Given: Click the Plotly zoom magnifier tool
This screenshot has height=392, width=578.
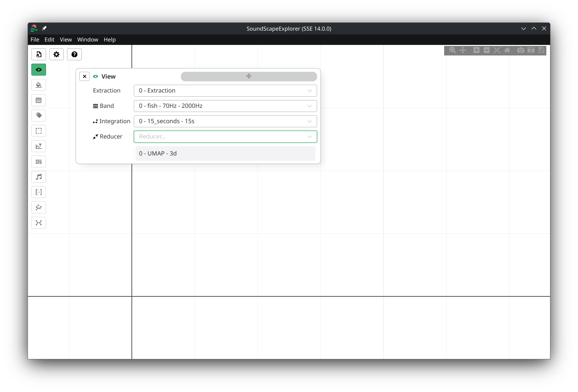Looking at the screenshot, I should click(x=452, y=50).
